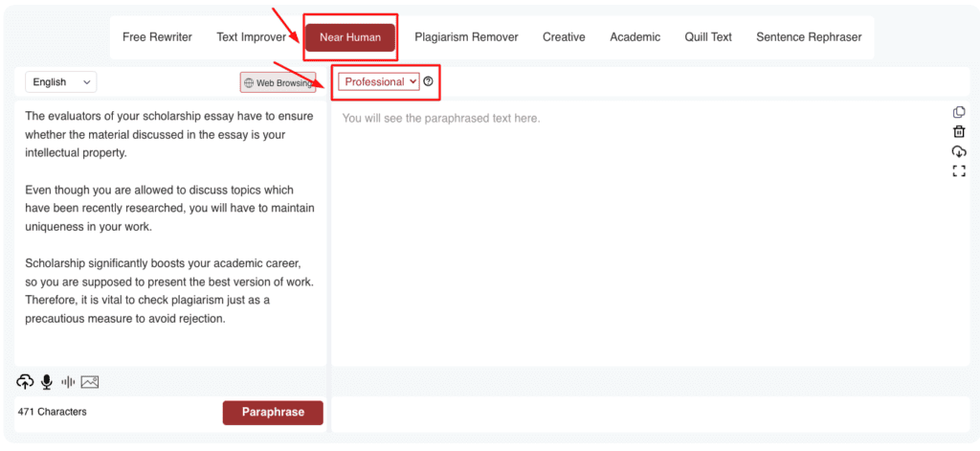
Task: Switch to the Sentence Rephraser tab
Action: click(809, 37)
